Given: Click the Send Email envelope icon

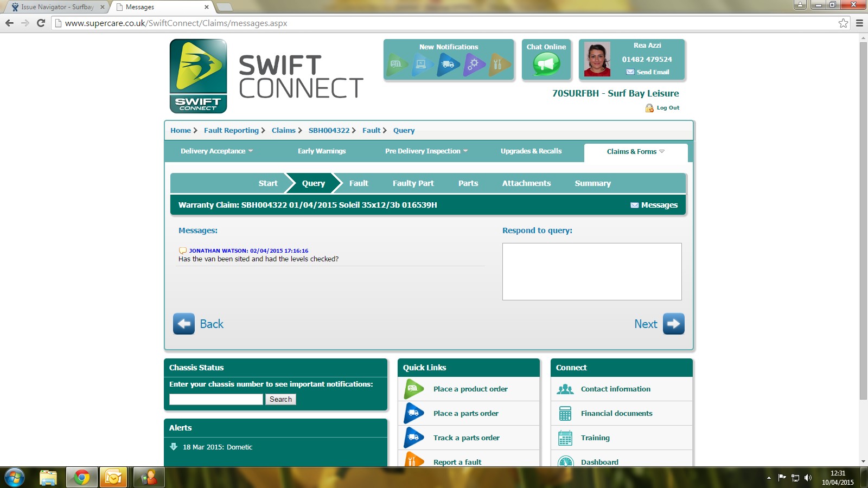Looking at the screenshot, I should tap(630, 72).
